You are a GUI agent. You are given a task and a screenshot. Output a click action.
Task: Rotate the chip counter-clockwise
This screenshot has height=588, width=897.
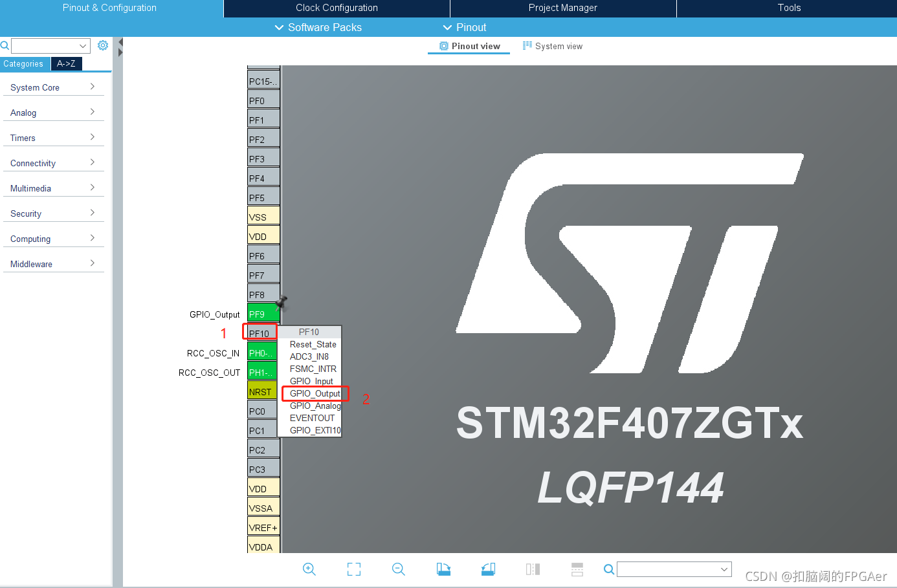point(488,569)
